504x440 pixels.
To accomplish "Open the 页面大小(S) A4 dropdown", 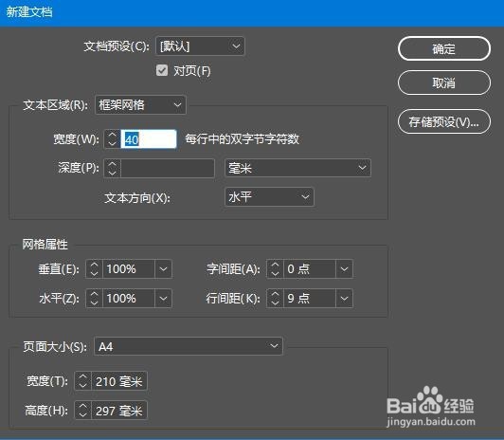I will (x=189, y=346).
